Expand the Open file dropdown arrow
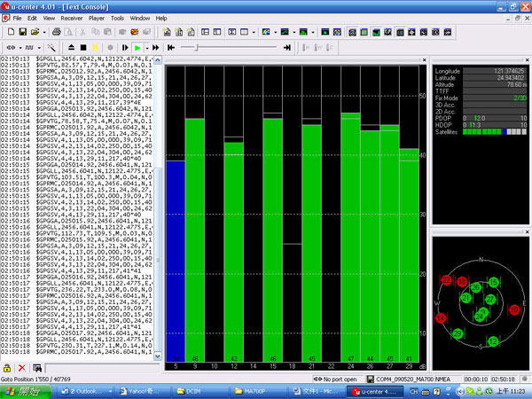The width and height of the screenshot is (532, 399). (x=44, y=32)
